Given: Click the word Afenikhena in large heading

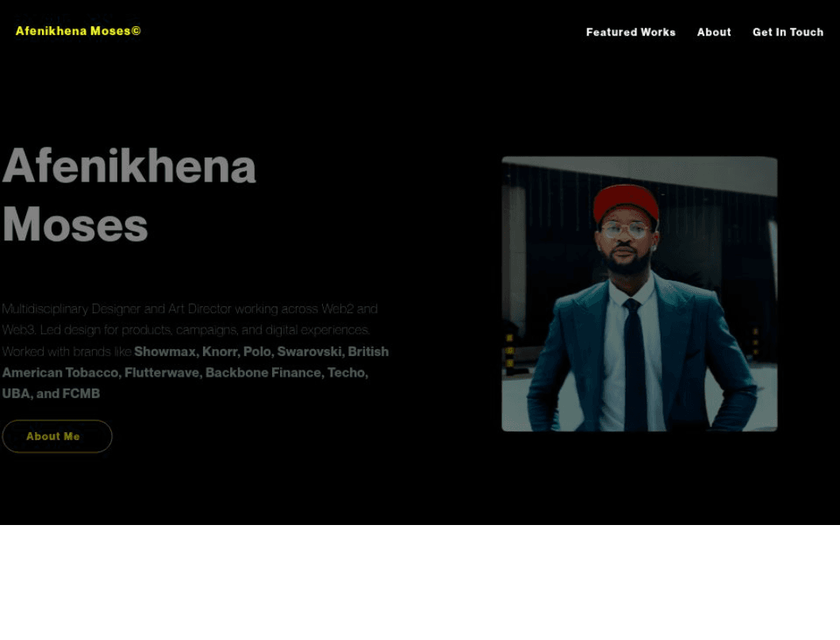Looking at the screenshot, I should [x=129, y=166].
